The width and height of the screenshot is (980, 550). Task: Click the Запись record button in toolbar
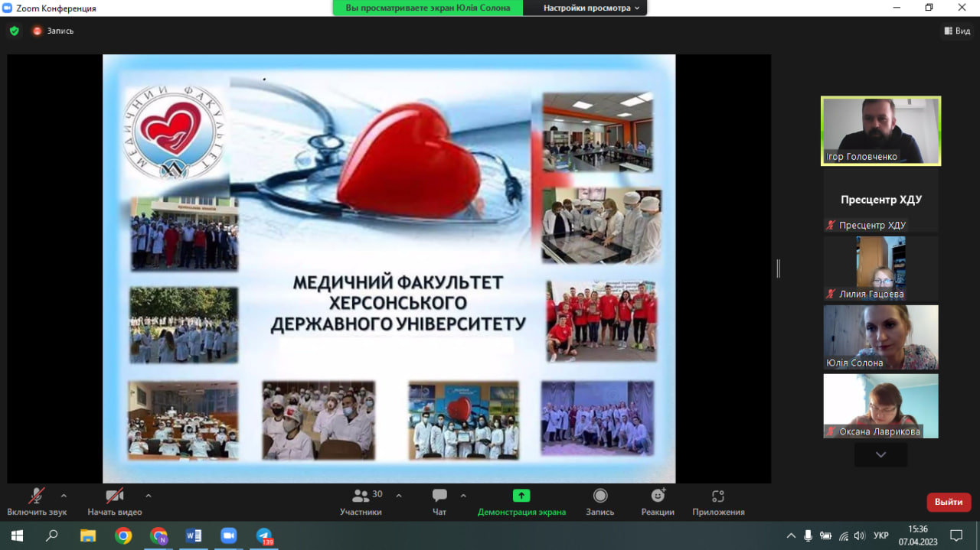click(x=600, y=502)
